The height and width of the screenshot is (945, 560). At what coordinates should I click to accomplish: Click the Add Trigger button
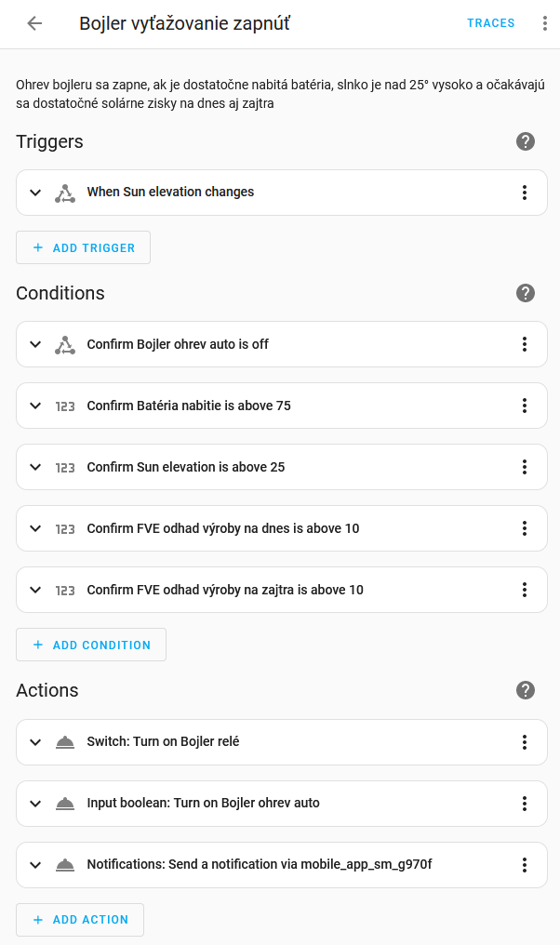click(x=83, y=247)
